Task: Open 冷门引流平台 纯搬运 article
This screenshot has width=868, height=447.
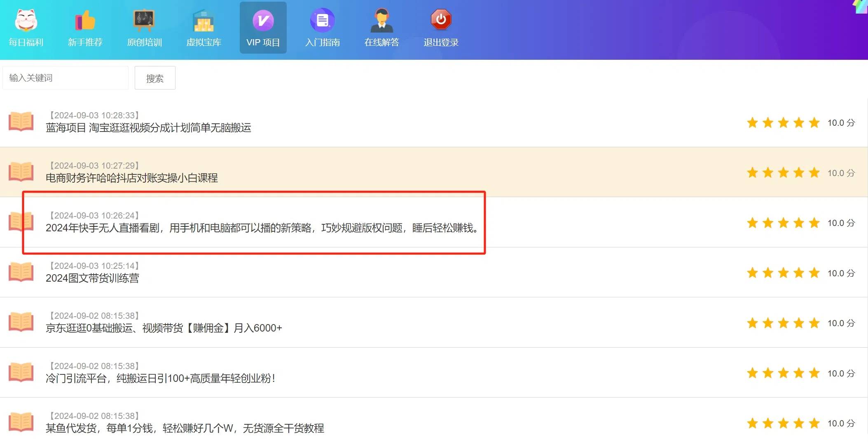Action: (x=160, y=379)
